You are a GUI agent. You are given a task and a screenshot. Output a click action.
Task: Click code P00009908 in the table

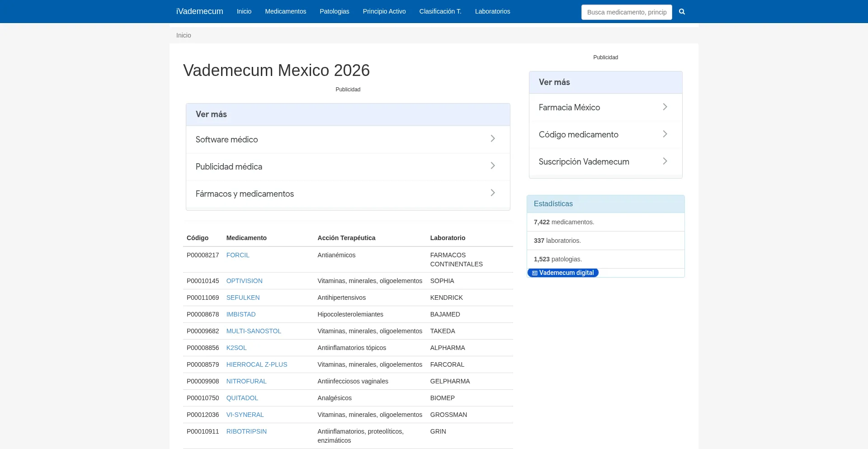tap(203, 381)
